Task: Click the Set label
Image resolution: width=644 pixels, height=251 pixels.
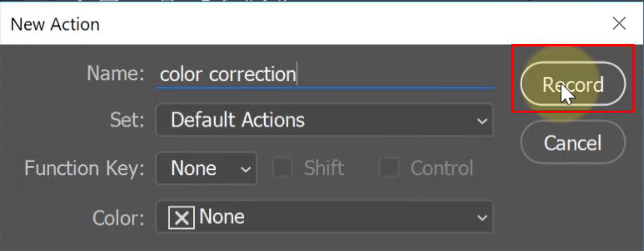Action: click(x=127, y=120)
